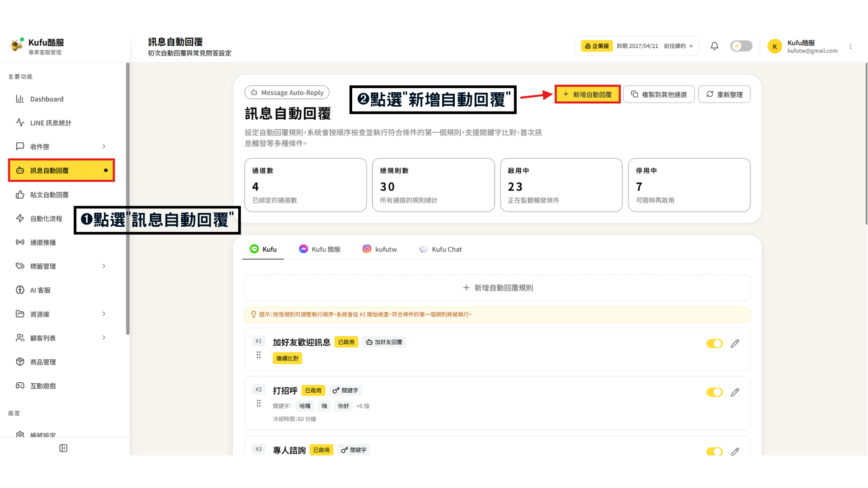
Task: Expand the 資源庫 submenu chevron
Action: pos(104,314)
